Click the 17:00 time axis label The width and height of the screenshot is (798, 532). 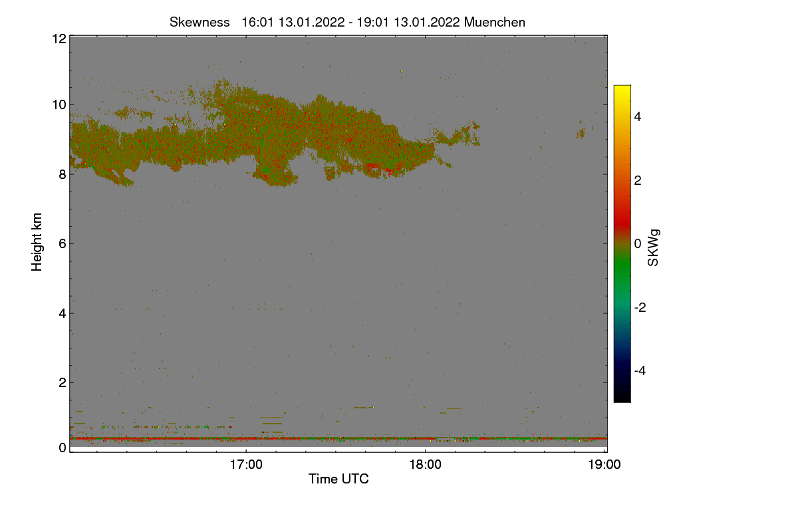point(246,465)
